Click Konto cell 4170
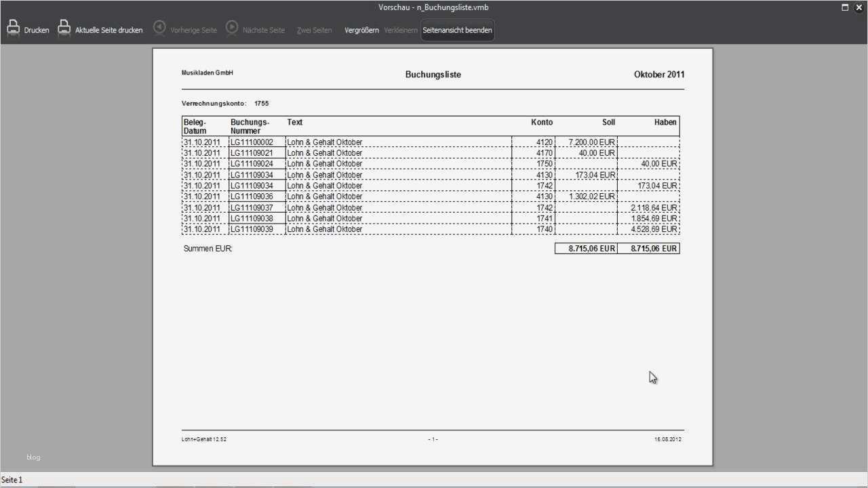 click(545, 153)
